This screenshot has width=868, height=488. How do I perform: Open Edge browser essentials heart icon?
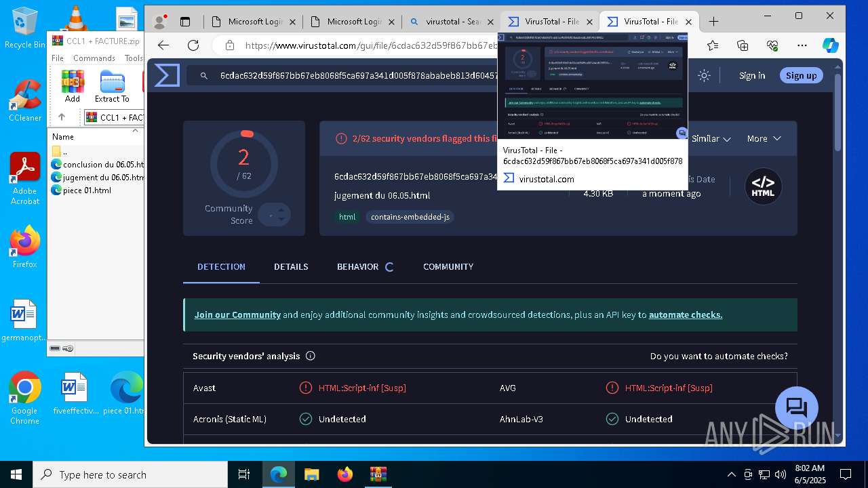coord(772,45)
